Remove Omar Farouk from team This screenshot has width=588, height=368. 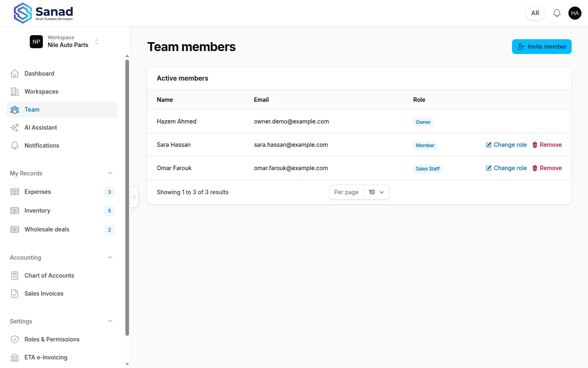pyautogui.click(x=547, y=168)
